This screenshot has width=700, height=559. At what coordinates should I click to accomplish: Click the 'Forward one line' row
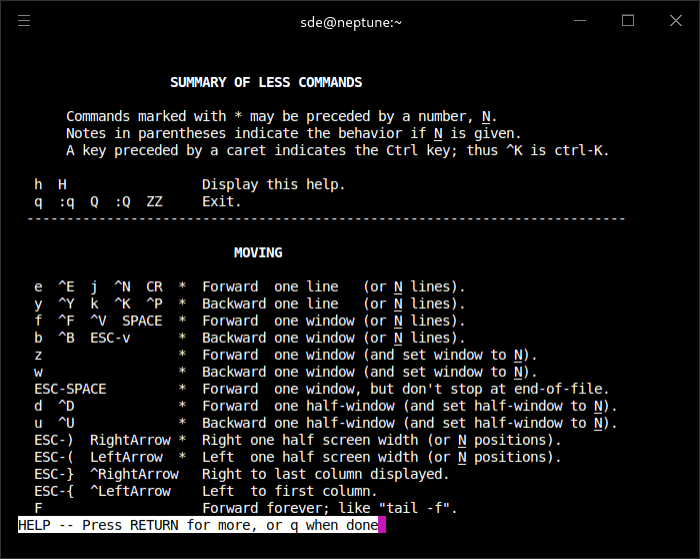coord(250,287)
